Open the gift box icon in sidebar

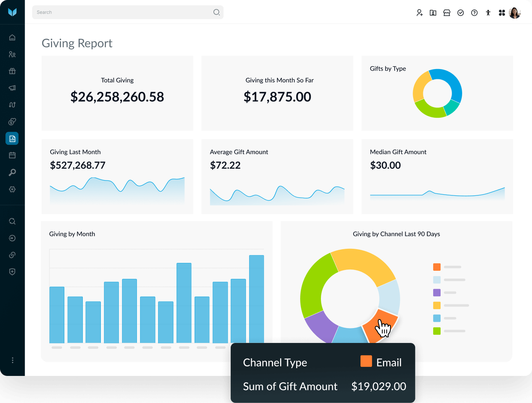tap(12, 71)
